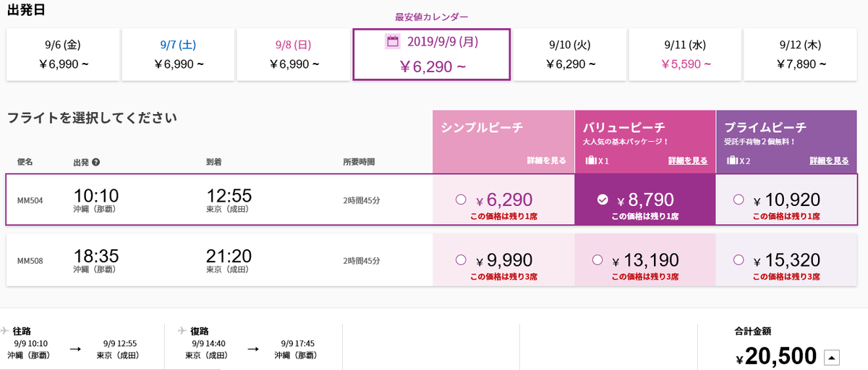
Task: Choose the ¥15,320 Prime Peach fare for MM508
Action: tap(738, 259)
